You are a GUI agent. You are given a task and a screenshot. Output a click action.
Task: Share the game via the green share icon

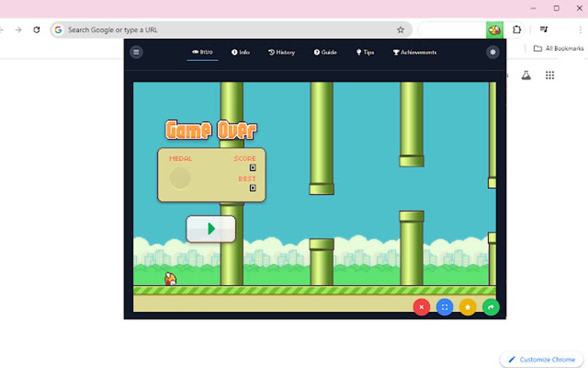[x=491, y=307]
